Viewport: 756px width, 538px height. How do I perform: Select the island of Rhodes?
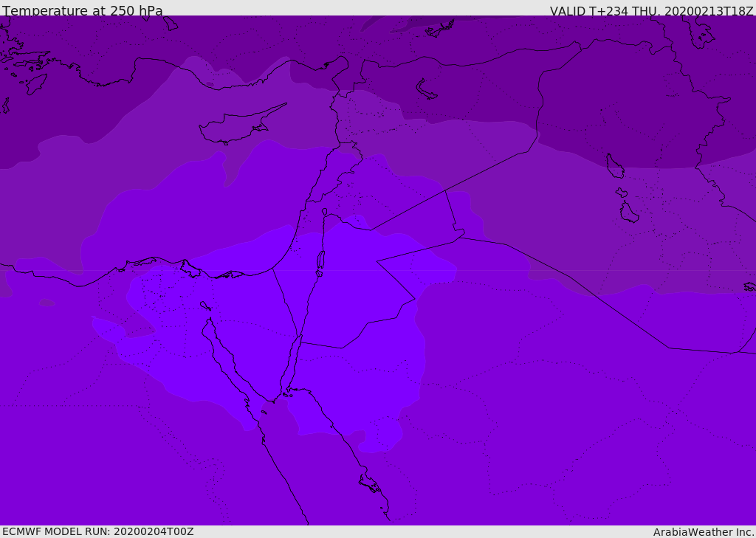[35, 84]
